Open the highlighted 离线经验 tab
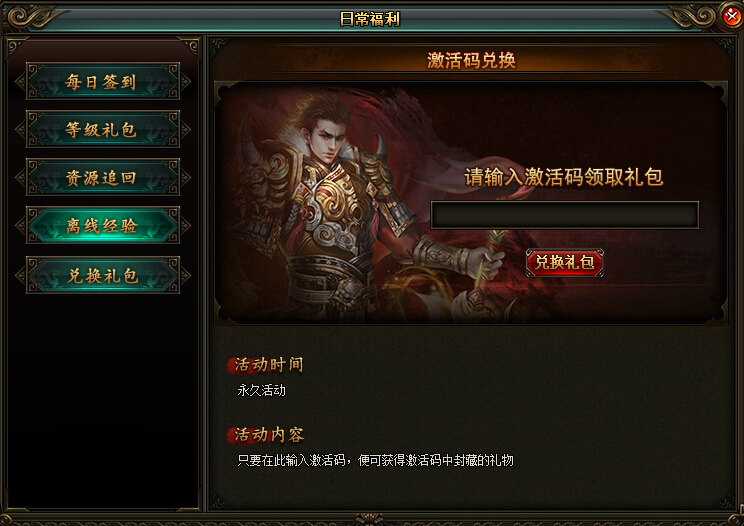The height and width of the screenshot is (526, 744). click(x=102, y=225)
